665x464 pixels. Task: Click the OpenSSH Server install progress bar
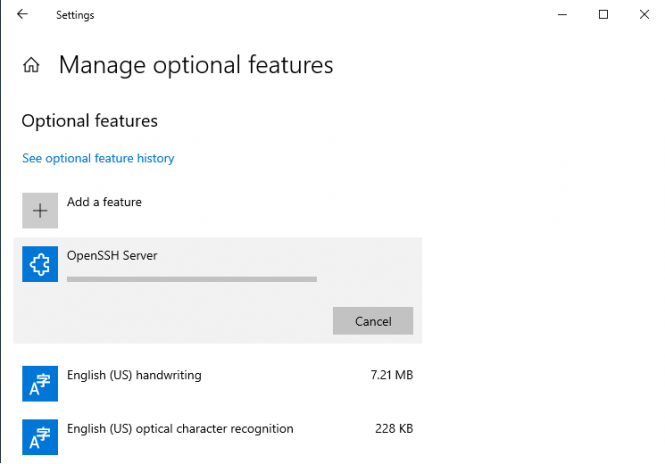pos(191,279)
